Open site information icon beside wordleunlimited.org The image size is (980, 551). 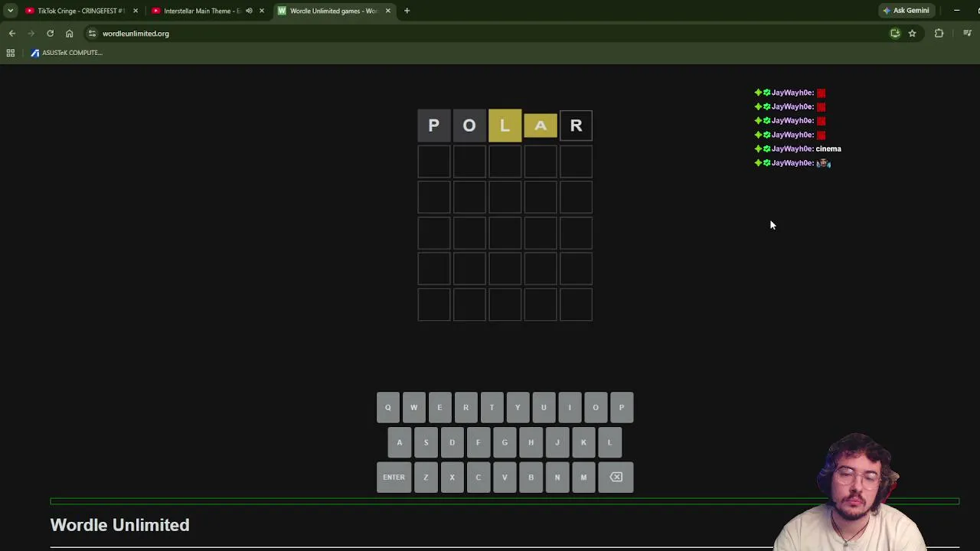(92, 33)
